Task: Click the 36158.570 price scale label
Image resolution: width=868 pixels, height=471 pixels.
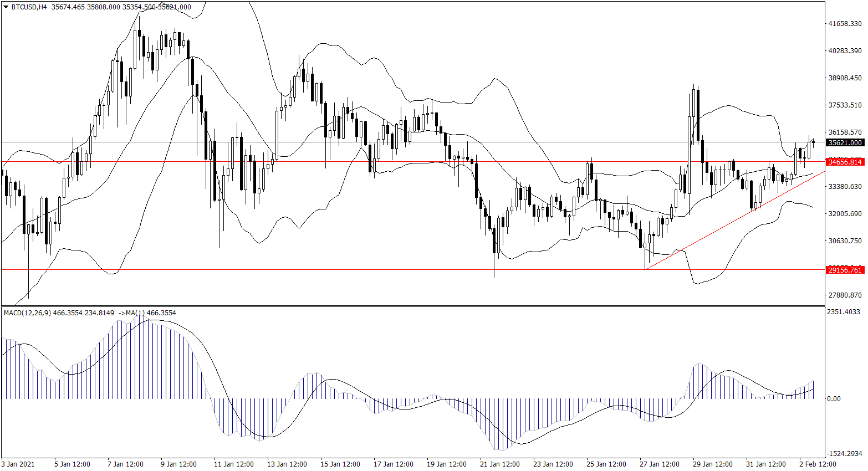Action: [x=845, y=132]
